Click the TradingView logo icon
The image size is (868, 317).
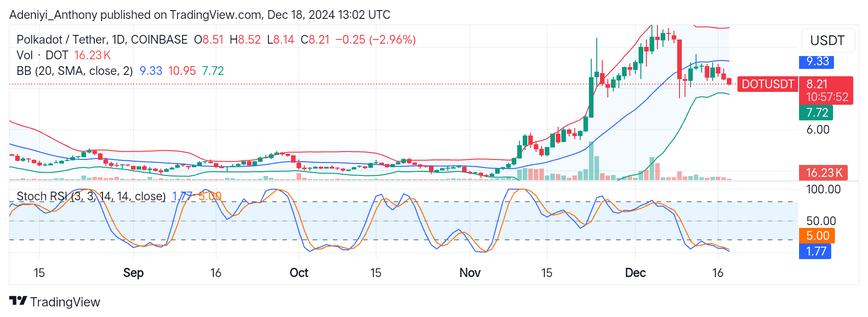coord(18,301)
